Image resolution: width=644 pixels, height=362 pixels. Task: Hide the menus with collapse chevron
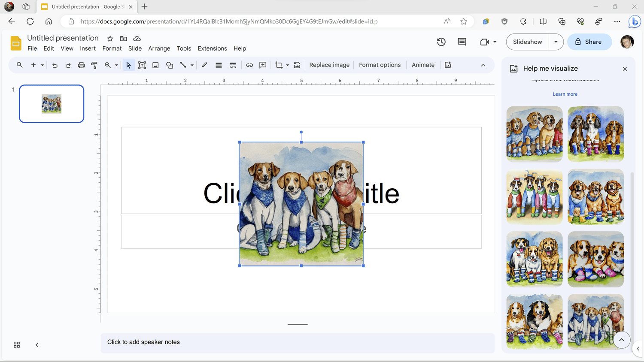coord(483,65)
